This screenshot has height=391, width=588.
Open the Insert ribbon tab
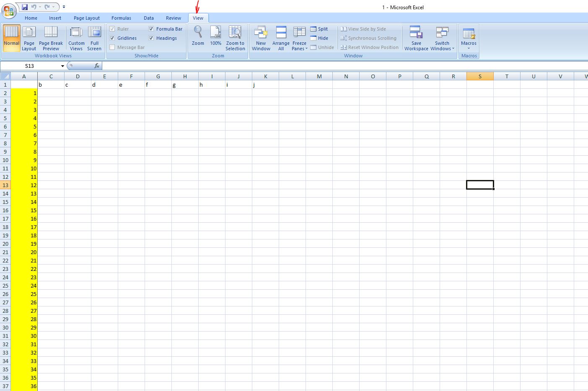[55, 18]
